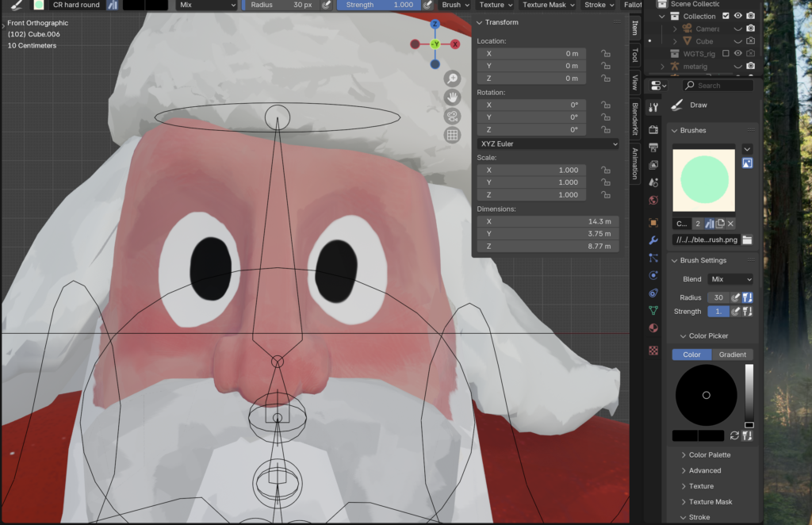Click the red X axis gizmo
The height and width of the screenshot is (525, 812).
(x=455, y=44)
